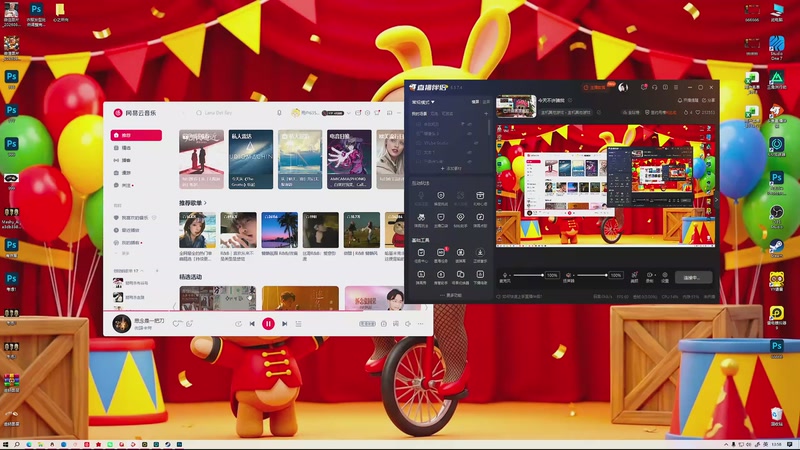Adjust the microphone volume slider in streaming app
800x450 pixels.
[x=528, y=275]
